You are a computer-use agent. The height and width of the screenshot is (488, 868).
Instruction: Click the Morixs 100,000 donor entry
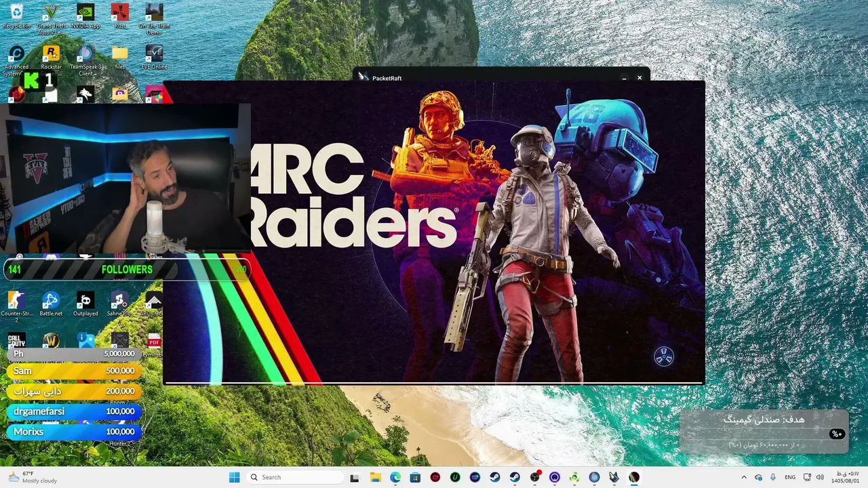coord(74,432)
